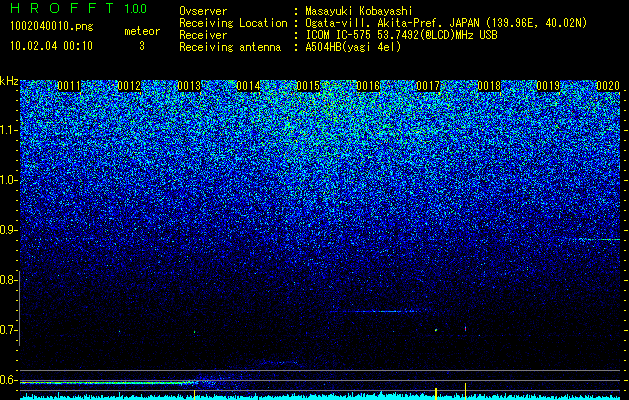Screen dimensions: 629x400
Task: Click the yellow detection tick under 0013
Action: (195, 394)
